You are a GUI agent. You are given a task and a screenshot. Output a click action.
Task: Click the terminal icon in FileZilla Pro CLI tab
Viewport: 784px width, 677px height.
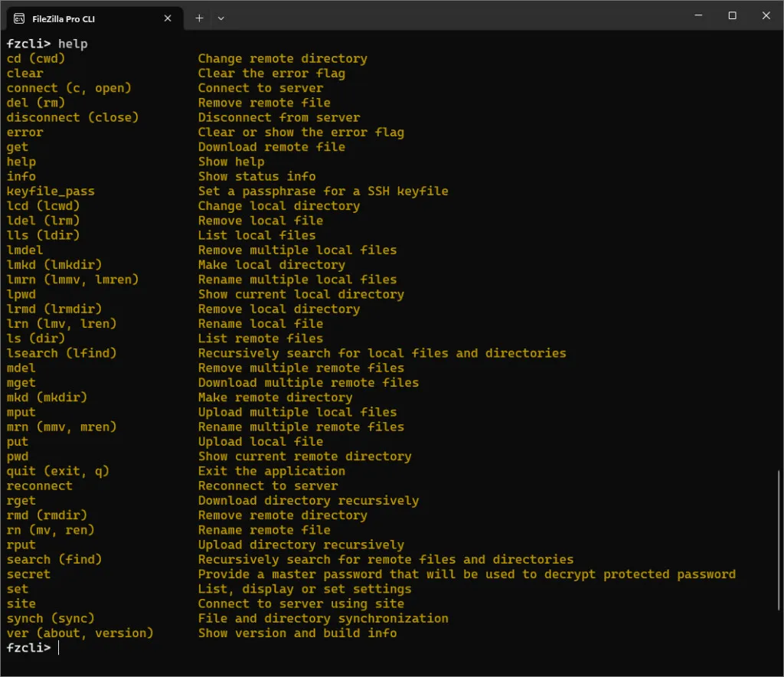point(19,18)
